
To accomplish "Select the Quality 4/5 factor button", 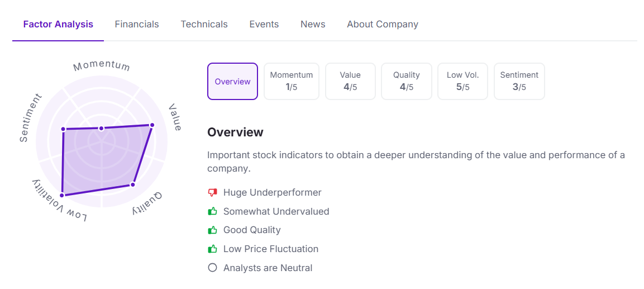I will [x=407, y=81].
